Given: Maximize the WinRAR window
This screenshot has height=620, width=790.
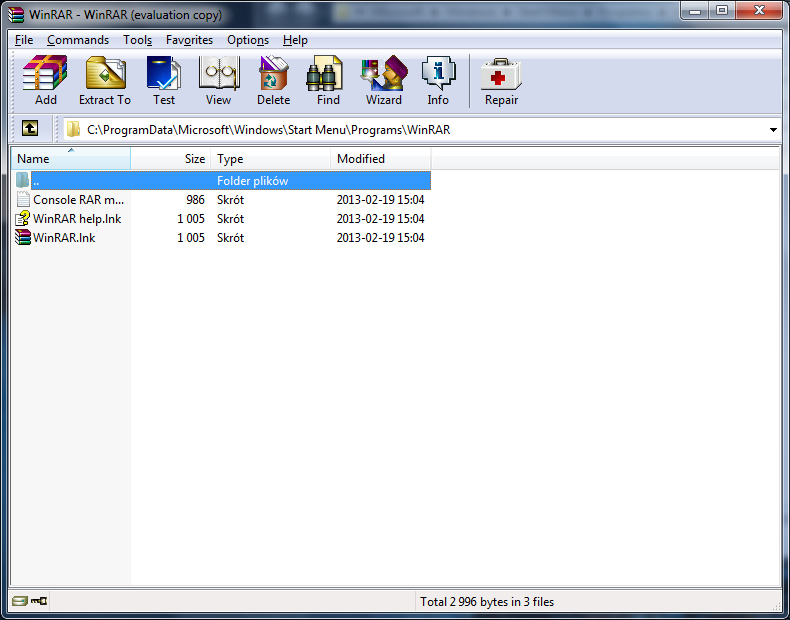Looking at the screenshot, I should 722,10.
